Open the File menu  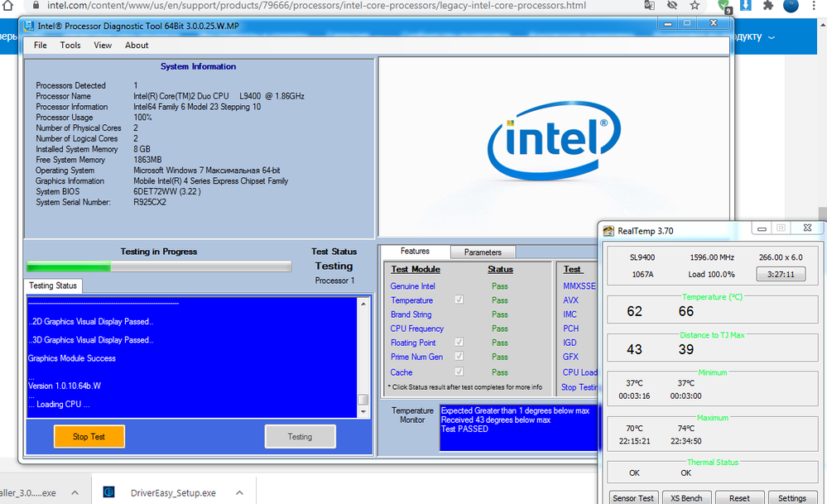coord(40,46)
